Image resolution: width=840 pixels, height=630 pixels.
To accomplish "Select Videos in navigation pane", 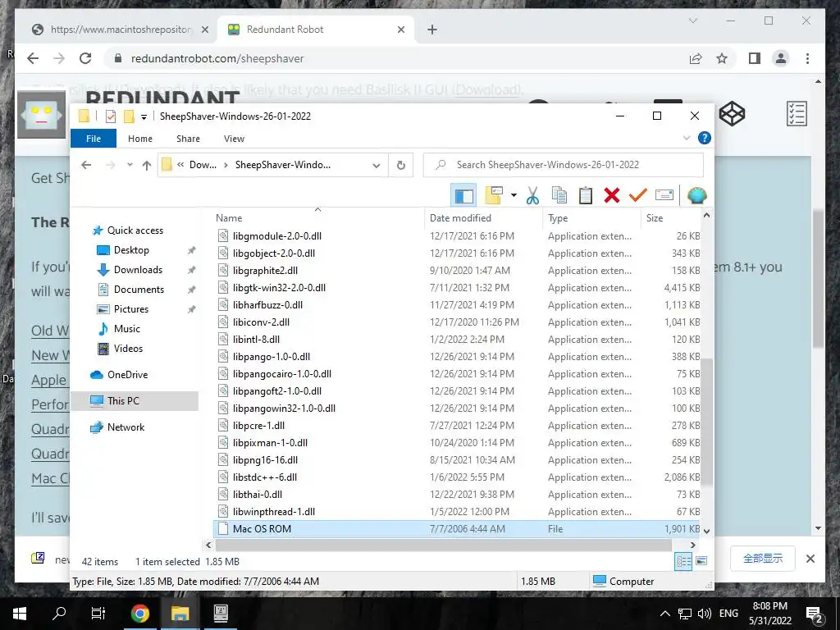I will pos(128,348).
